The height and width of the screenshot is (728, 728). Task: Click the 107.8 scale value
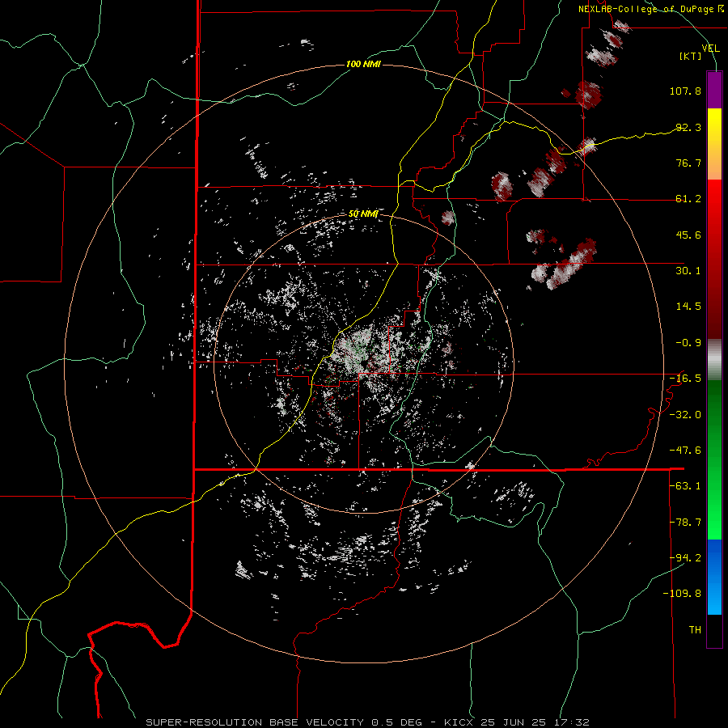(685, 91)
